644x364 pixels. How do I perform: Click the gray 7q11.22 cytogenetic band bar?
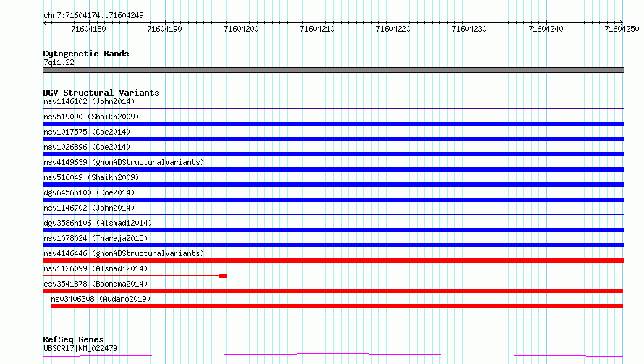pyautogui.click(x=333, y=70)
